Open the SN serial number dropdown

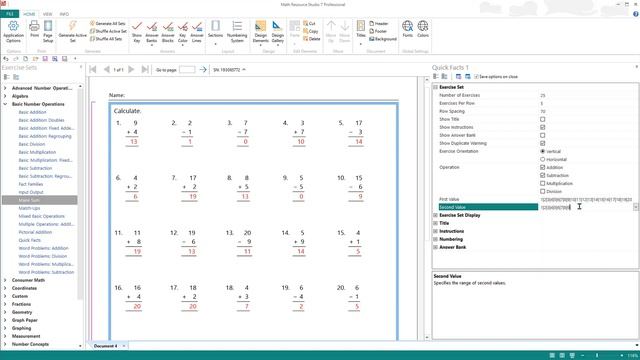coord(229,70)
